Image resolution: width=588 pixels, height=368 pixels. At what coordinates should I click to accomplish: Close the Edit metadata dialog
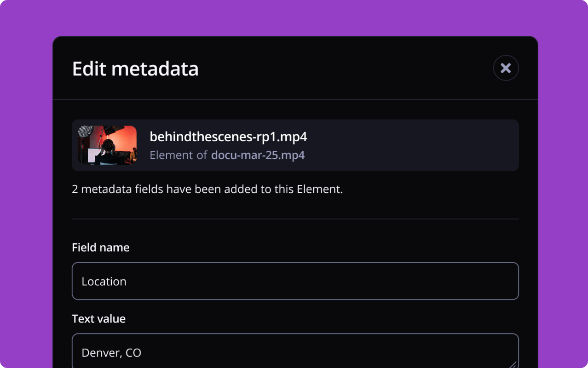click(506, 68)
